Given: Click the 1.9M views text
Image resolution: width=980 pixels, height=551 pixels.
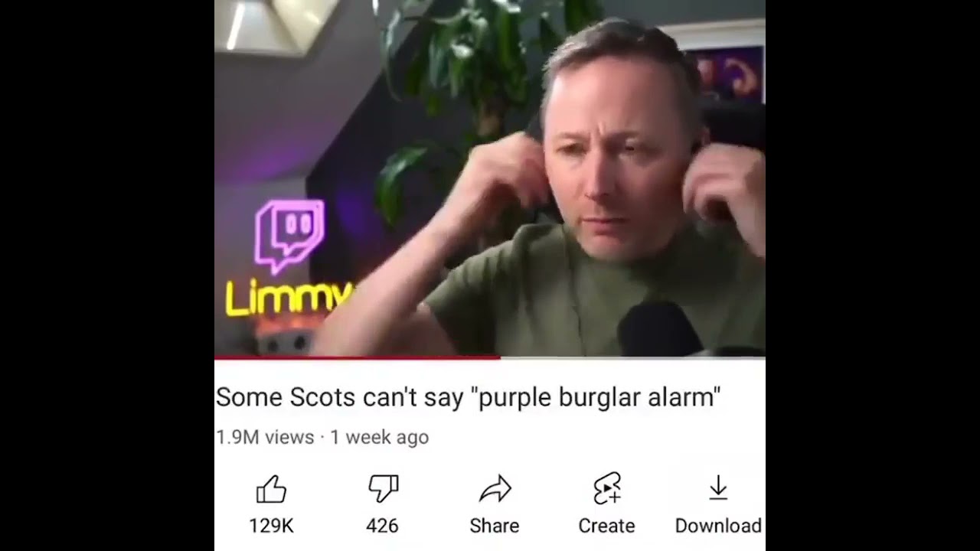Looking at the screenshot, I should (x=265, y=437).
